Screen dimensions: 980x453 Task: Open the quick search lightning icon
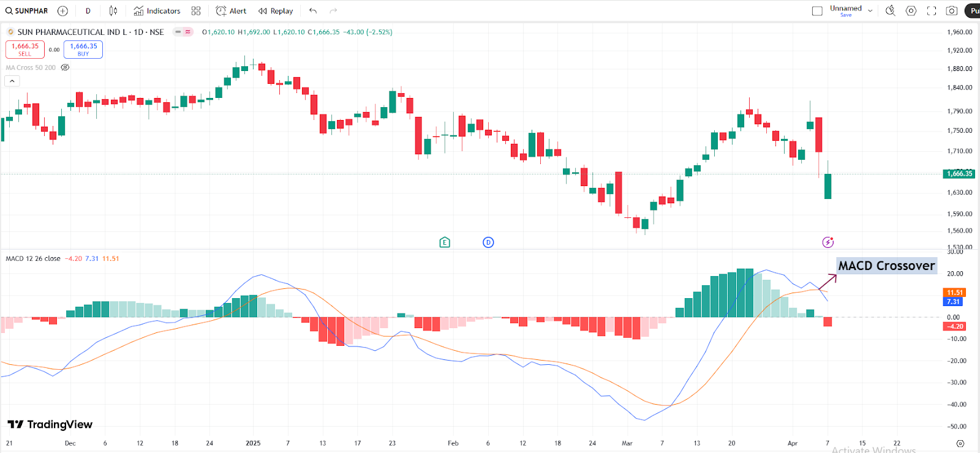click(891, 11)
